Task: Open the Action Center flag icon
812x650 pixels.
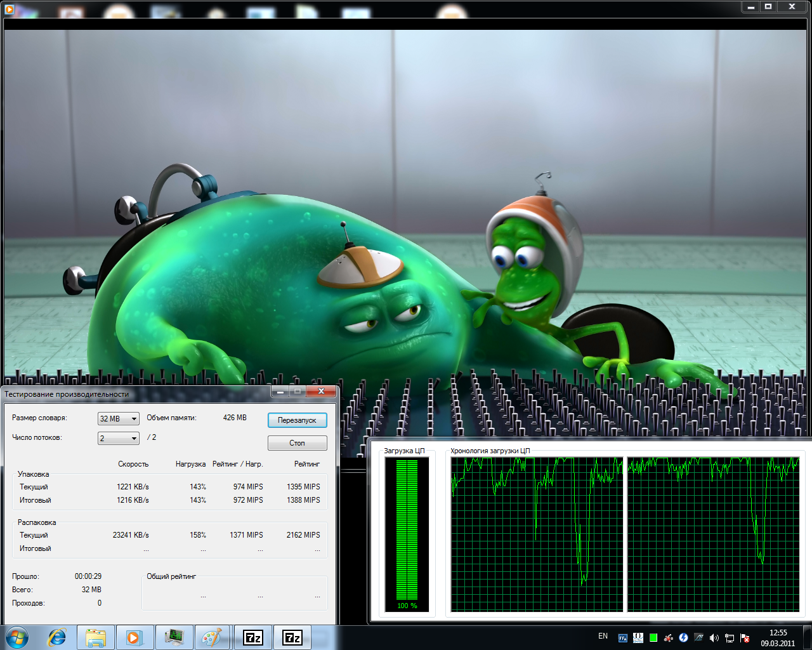Action: (745, 638)
